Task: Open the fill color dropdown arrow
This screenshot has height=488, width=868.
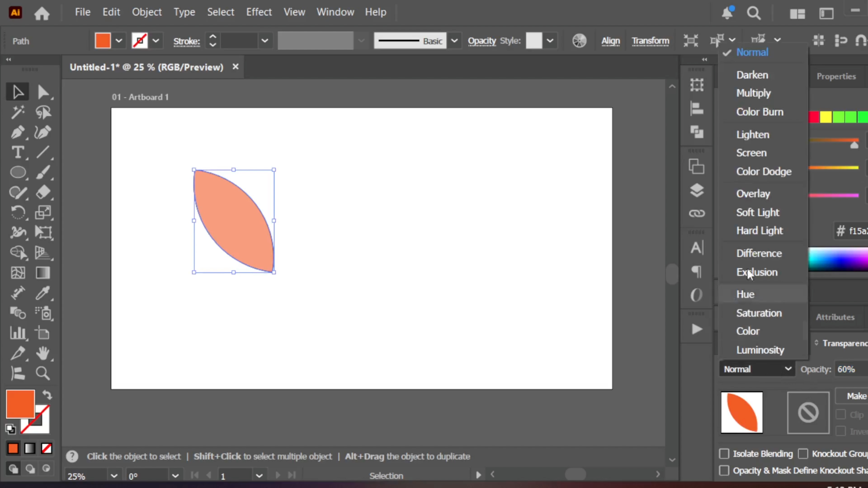Action: pyautogui.click(x=119, y=41)
